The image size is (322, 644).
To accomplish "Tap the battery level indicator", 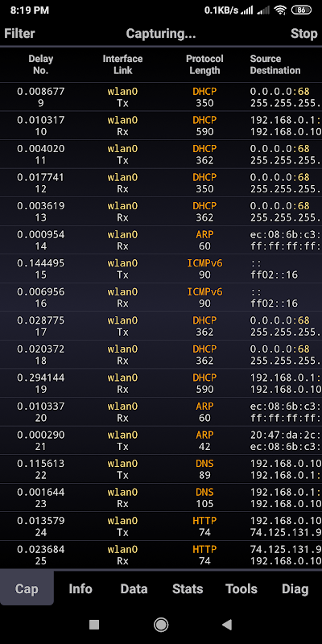I will (301, 10).
